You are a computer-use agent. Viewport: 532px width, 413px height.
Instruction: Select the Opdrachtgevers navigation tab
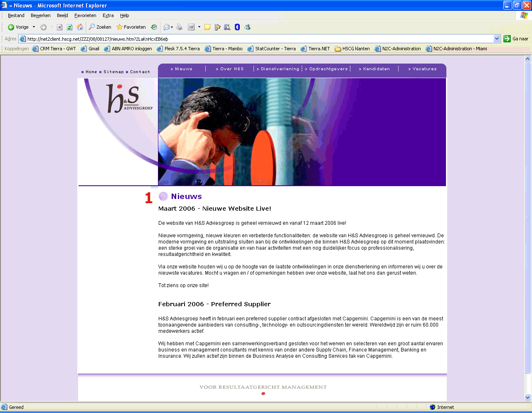coord(326,69)
